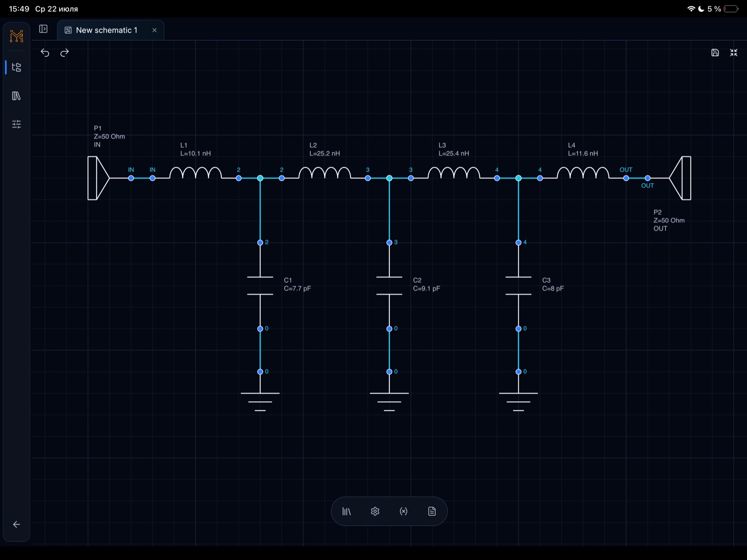Click the orange M app logo

16,36
